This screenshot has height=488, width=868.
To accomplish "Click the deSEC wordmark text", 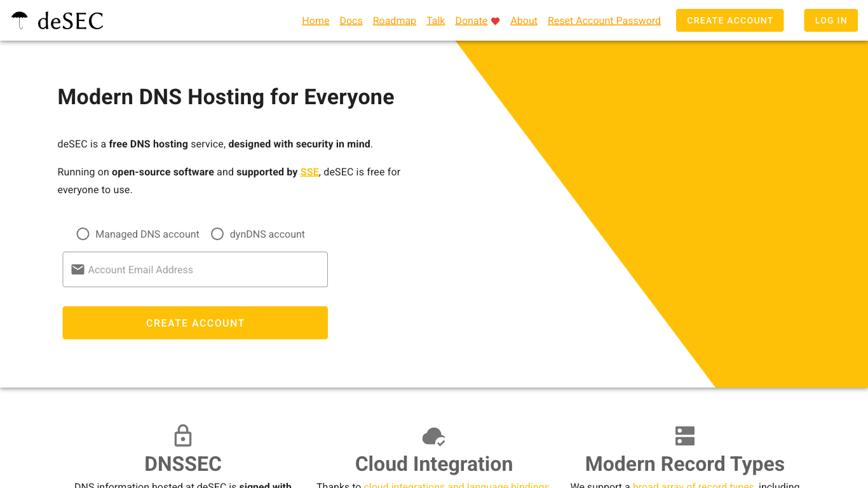I will tap(71, 21).
